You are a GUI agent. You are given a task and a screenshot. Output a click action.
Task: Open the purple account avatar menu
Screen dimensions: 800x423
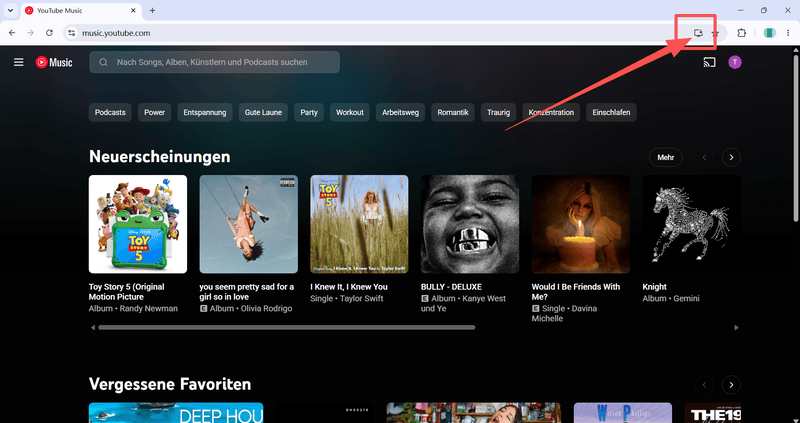pyautogui.click(x=735, y=62)
